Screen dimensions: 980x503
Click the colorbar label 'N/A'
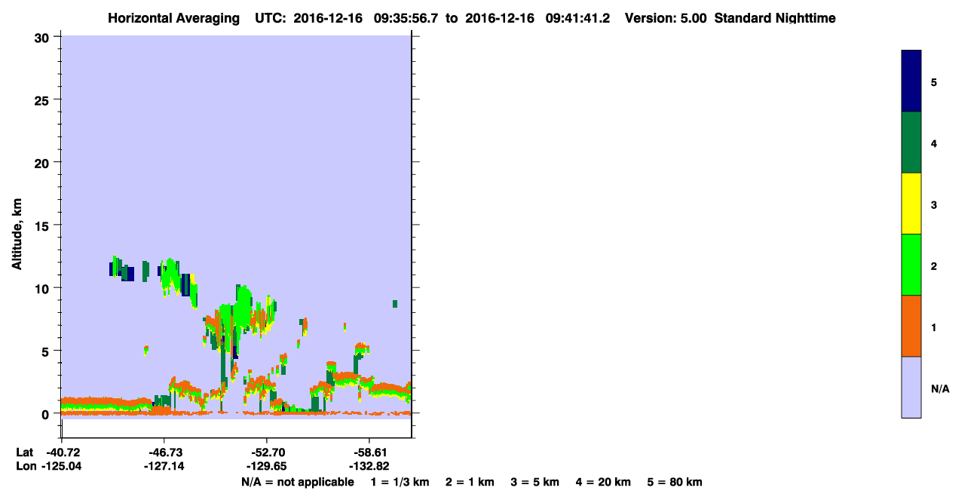(940, 389)
